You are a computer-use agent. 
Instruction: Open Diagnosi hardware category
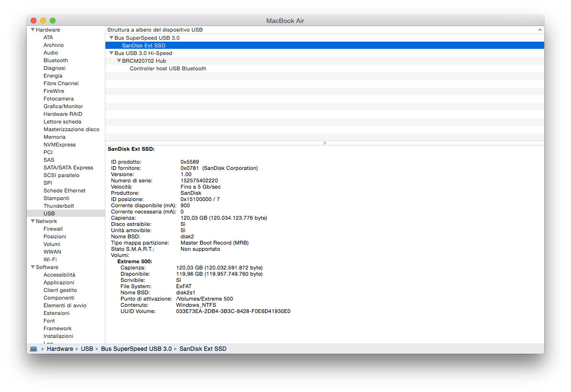point(55,68)
